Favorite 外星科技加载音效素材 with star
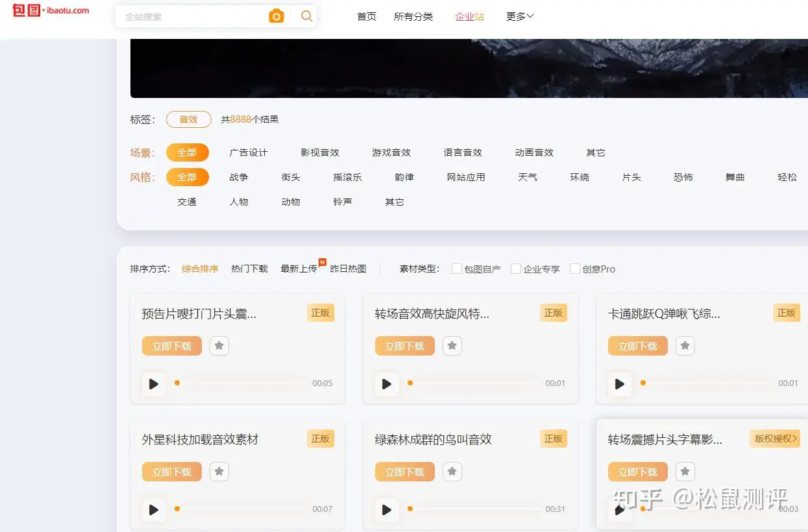The width and height of the screenshot is (808, 532). point(219,472)
